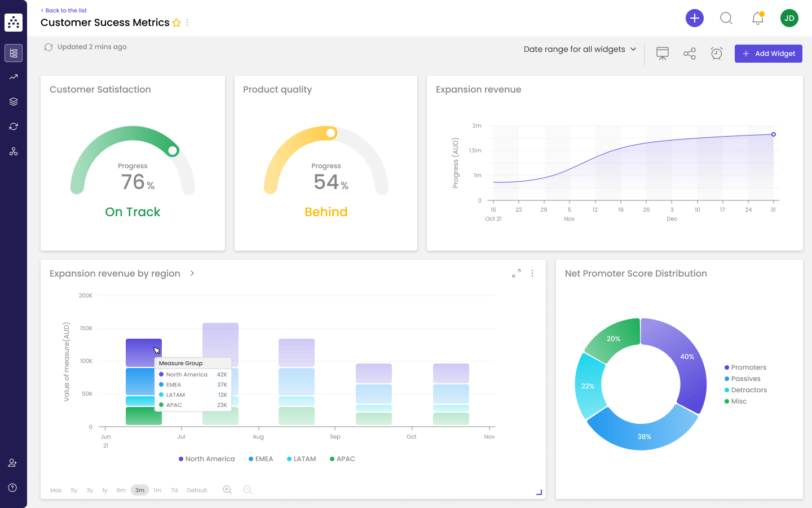The image size is (812, 508).
Task: Open the notifications bell
Action: [x=758, y=19]
